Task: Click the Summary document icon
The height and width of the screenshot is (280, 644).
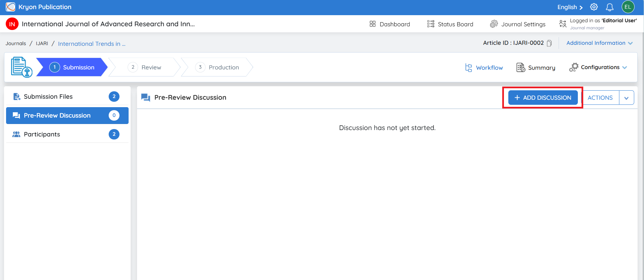Action: click(x=521, y=67)
